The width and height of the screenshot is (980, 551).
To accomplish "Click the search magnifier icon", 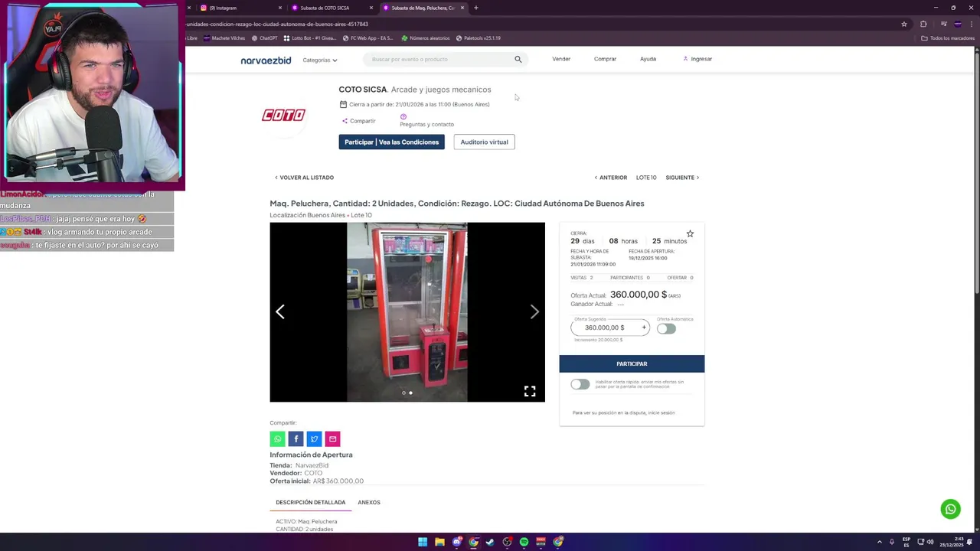I will click(x=518, y=59).
